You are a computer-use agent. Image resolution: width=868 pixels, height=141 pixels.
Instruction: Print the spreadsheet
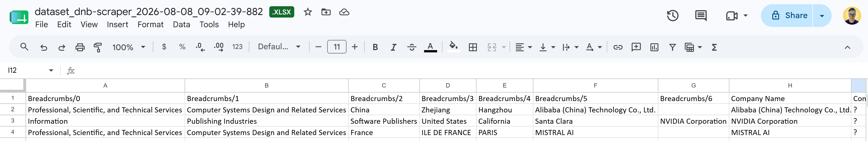(80, 47)
